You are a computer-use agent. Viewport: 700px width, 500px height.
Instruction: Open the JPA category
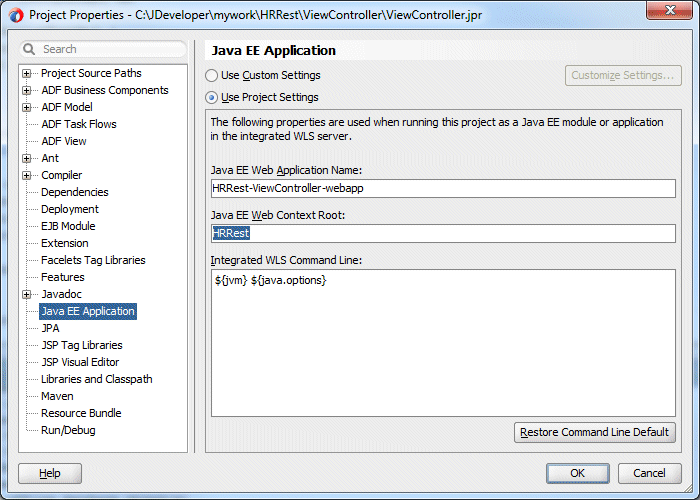[x=50, y=328]
